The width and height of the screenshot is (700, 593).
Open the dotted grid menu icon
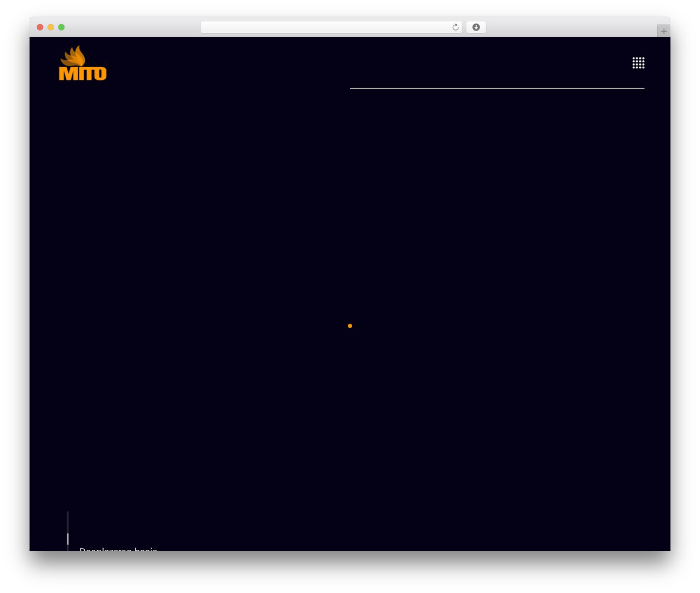pos(638,63)
